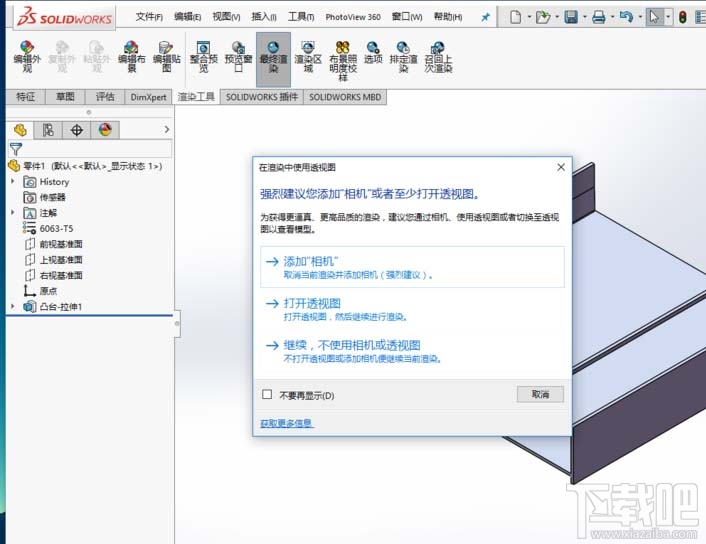This screenshot has height=544, width=706.
Task: Click the Select cursor tool
Action: tap(654, 18)
